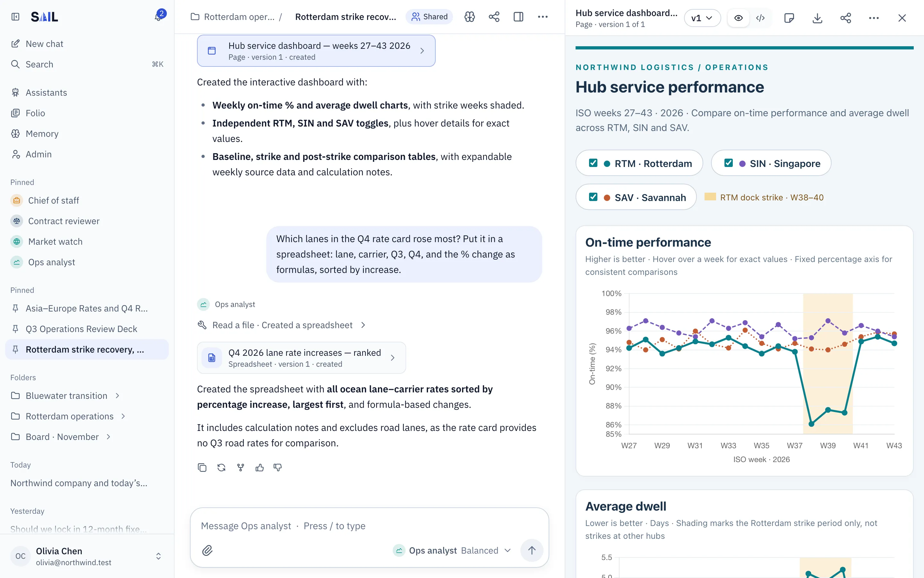Switch to code view in dashboard panel
Screen dimensions: 924x578
coord(760,18)
